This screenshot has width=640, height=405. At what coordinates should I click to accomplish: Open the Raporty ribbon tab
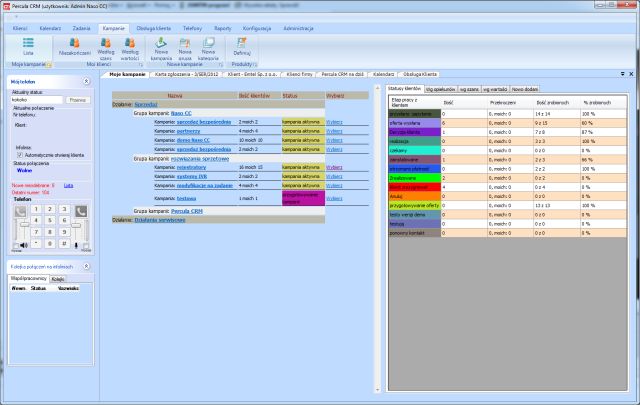(223, 29)
